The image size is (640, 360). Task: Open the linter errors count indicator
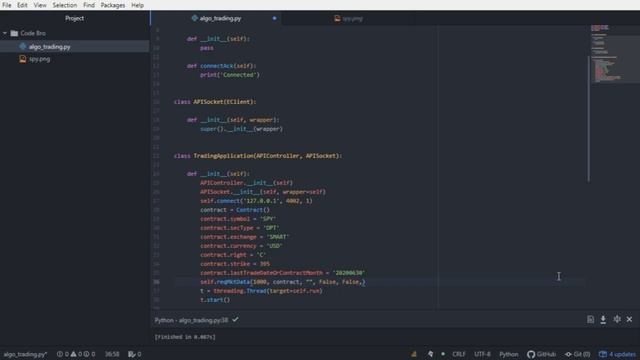(62, 354)
